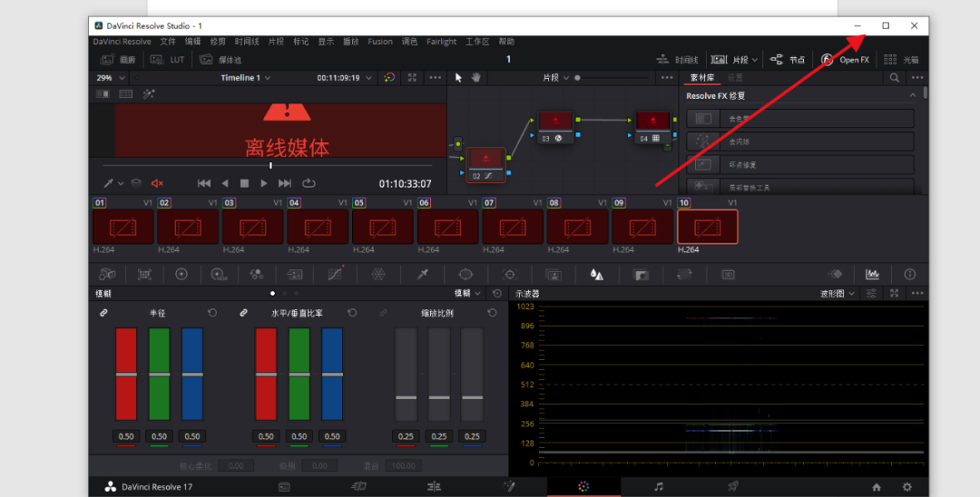
Task: Expand the eyedropper options chevron
Action: 121,183
